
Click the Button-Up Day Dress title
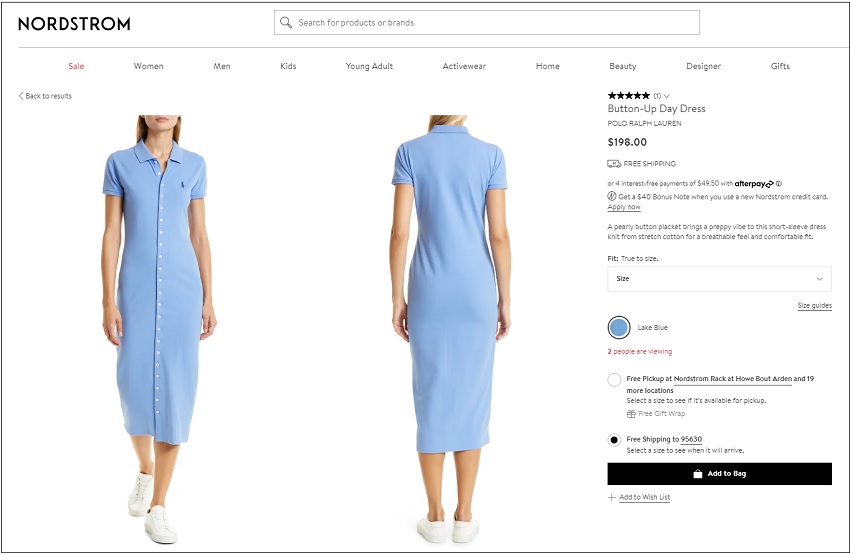(x=656, y=108)
